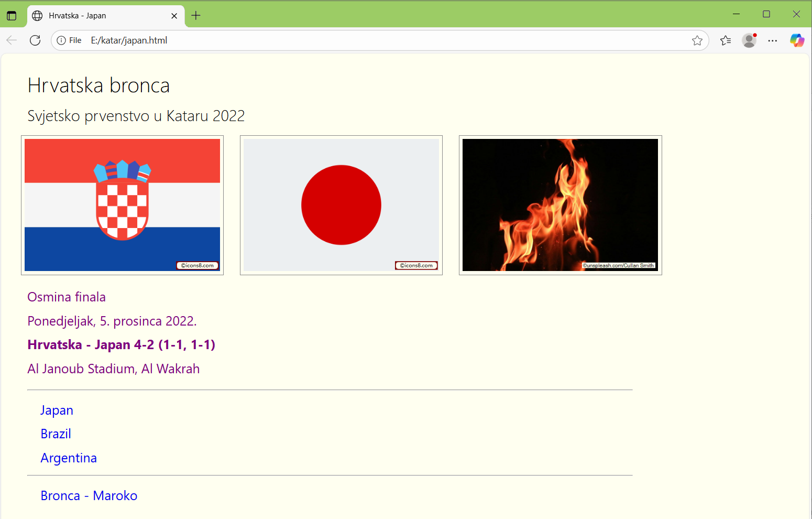Click the score Hrvatska - Japan 4-2 text

coord(122,344)
